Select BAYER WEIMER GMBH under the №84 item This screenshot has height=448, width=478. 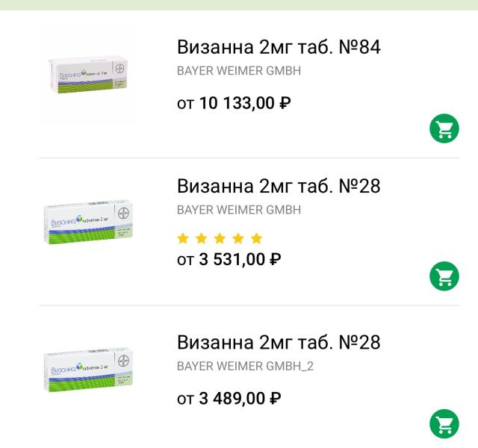pos(239,71)
